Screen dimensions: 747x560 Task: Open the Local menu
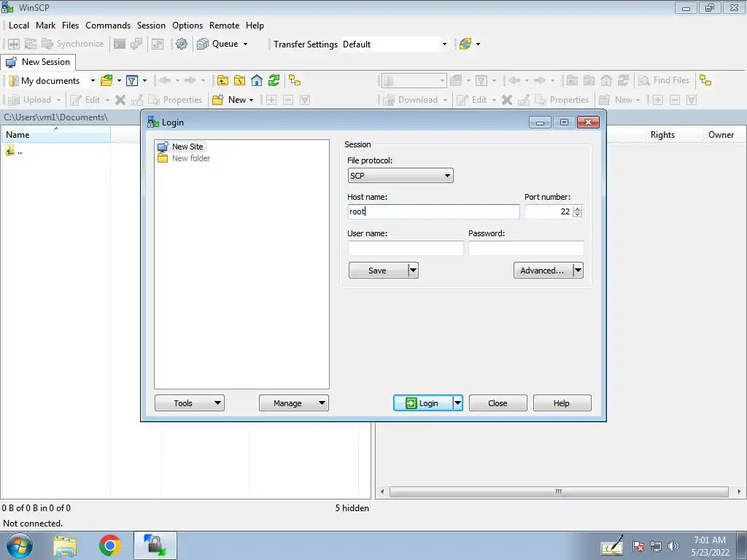(x=19, y=26)
